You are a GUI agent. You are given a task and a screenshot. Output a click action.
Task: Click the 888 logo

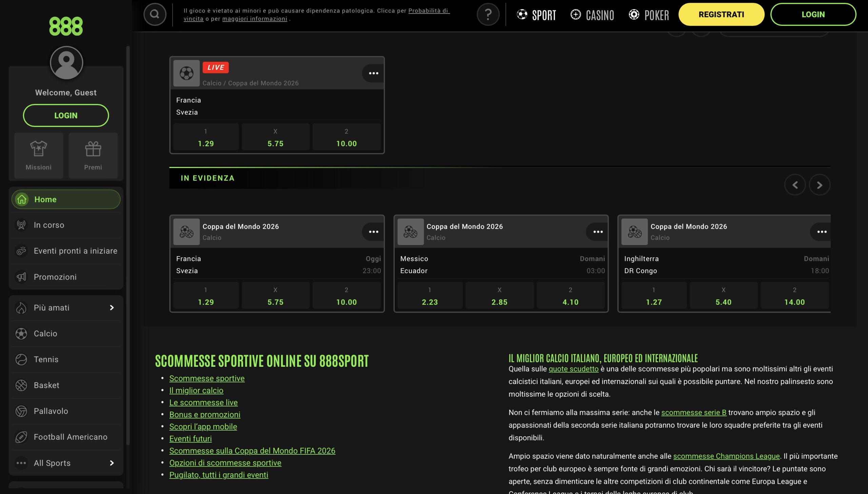(x=66, y=26)
